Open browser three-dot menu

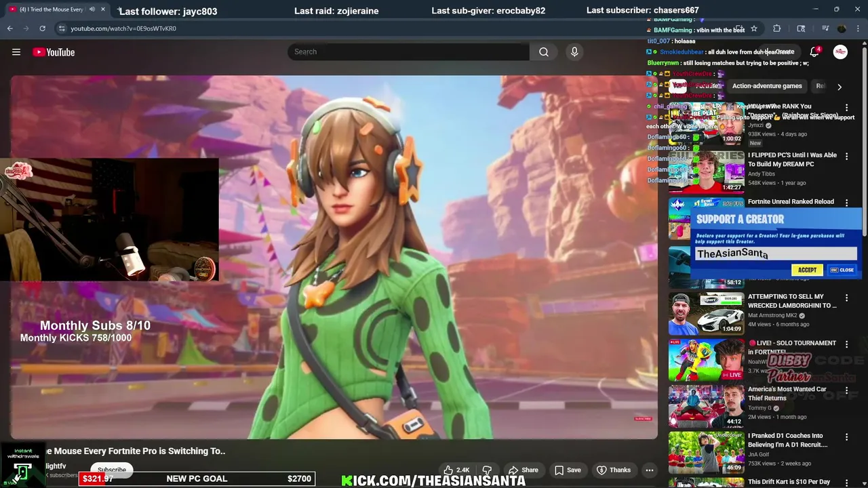(858, 28)
